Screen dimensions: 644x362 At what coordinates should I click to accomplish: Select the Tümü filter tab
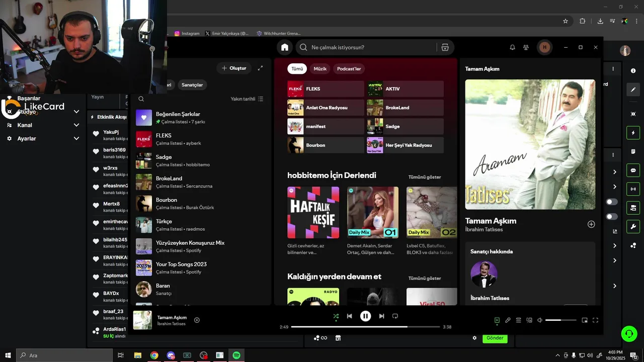point(297,69)
